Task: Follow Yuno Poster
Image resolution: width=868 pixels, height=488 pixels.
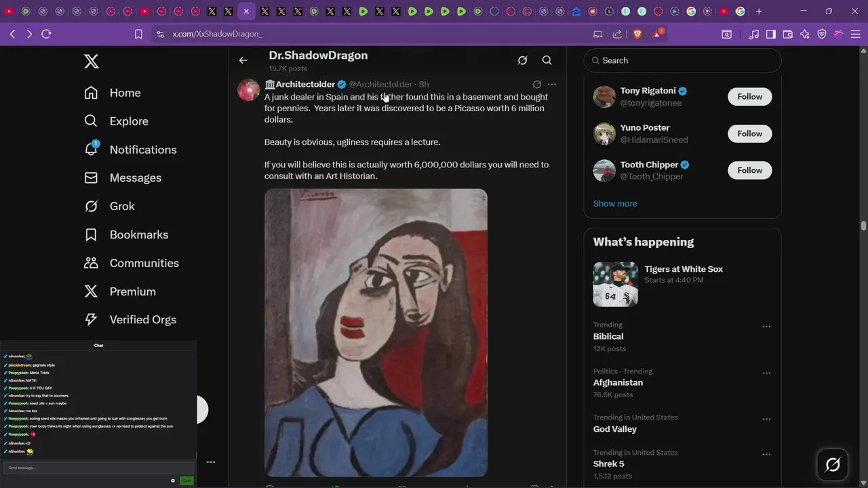Action: [x=750, y=134]
